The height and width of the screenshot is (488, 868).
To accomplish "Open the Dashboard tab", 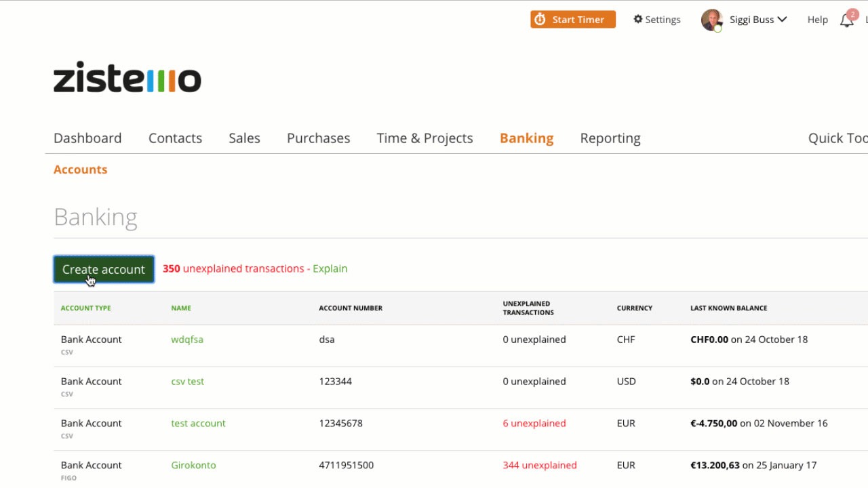I will coord(87,138).
